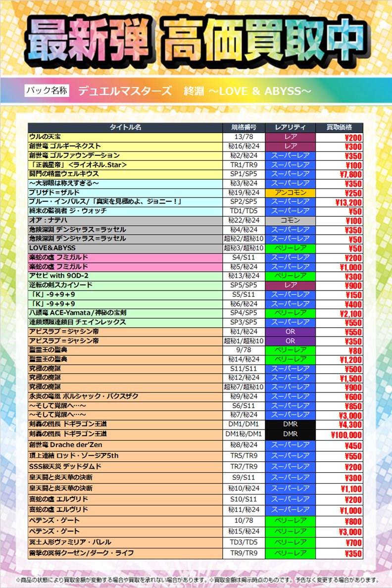Click the S11/S11 spec number cell
Image resolution: width=392 pixels, height=588 pixels.
pyautogui.click(x=244, y=369)
